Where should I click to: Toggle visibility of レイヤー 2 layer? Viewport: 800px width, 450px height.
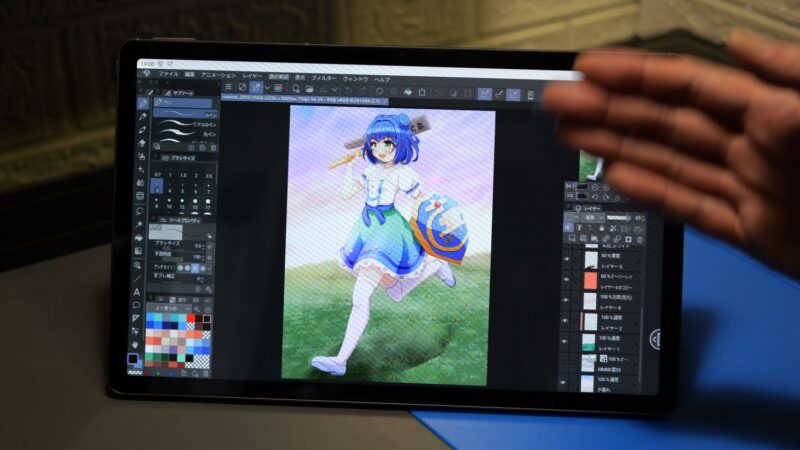[x=566, y=326]
